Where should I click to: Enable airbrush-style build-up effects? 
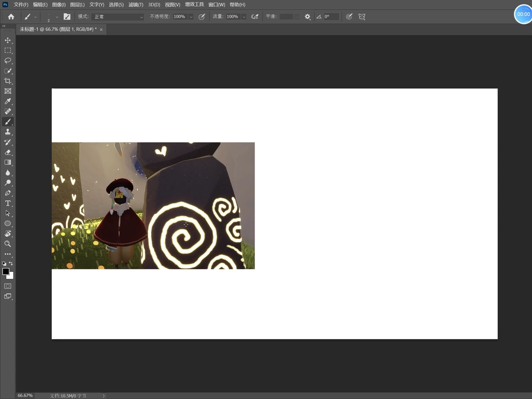[255, 17]
